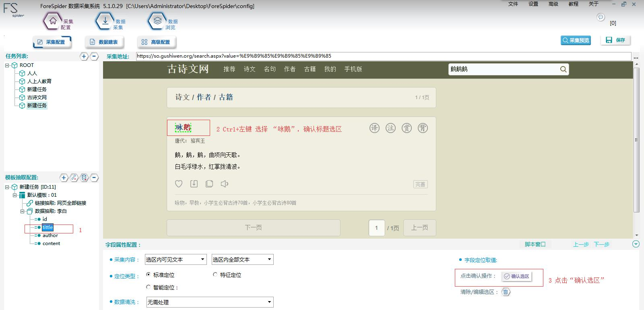Click the ellipsis button after the 采集地址 field
The height and width of the screenshot is (310, 644).
pos(636,57)
